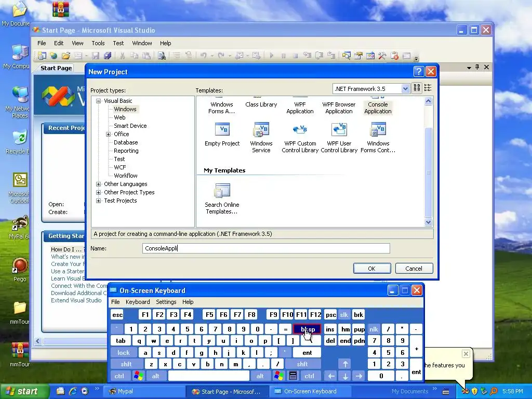Open the Visual Studio Test menu
Screen dimensions: 532x399
click(118, 43)
